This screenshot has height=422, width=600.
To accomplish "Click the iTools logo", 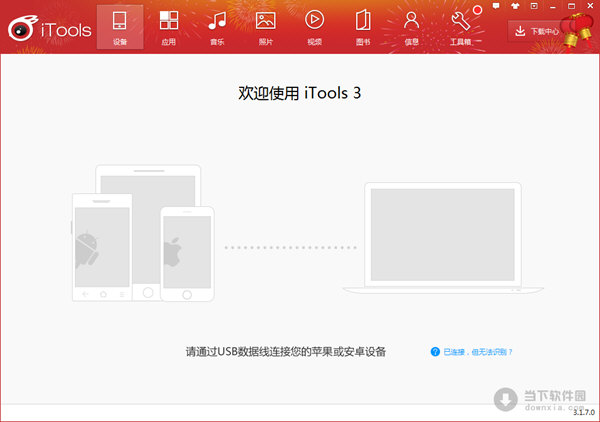I will (x=50, y=29).
